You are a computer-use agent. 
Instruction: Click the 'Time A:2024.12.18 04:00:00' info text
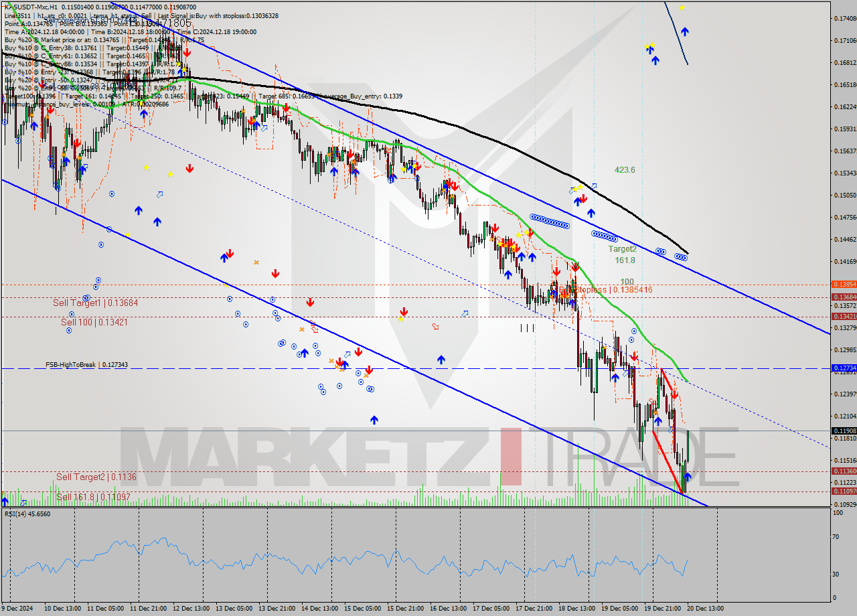pyautogui.click(x=45, y=31)
